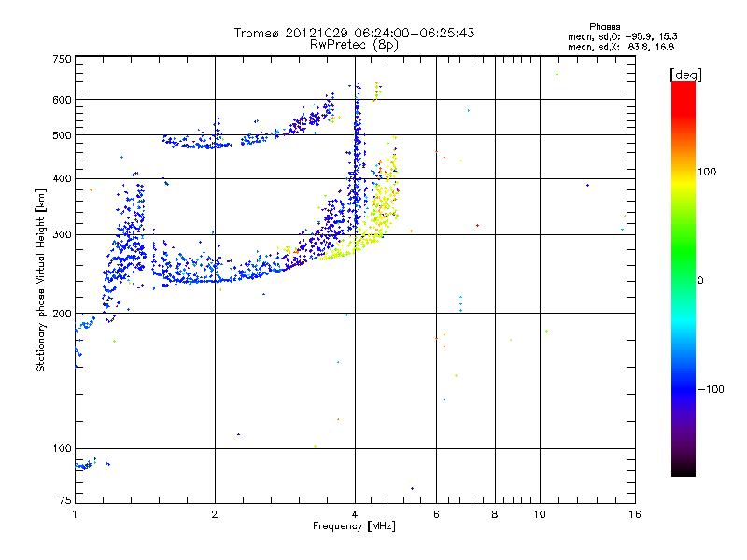Click the "mean, sd,X: 83.8, 16.8" line
Image resolution: width=747 pixels, height=560 pixels.
coord(621,47)
